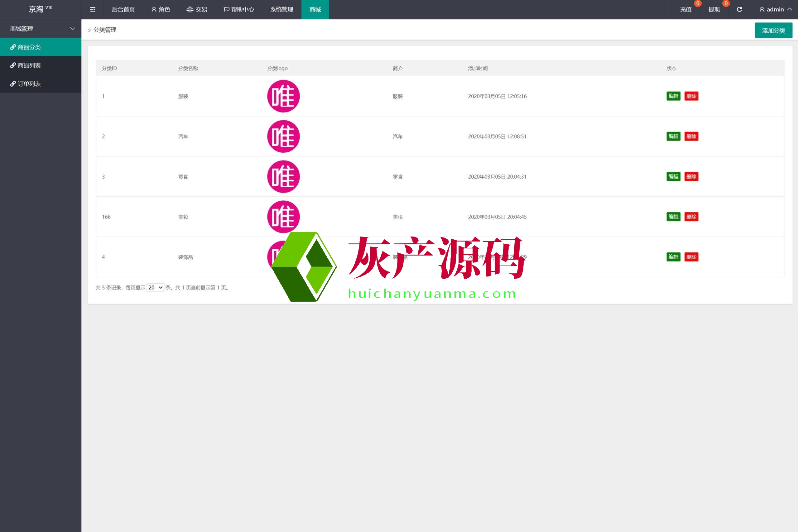This screenshot has width=798, height=532.
Task: Click 删除 for the 汽车 category
Action: click(x=691, y=137)
